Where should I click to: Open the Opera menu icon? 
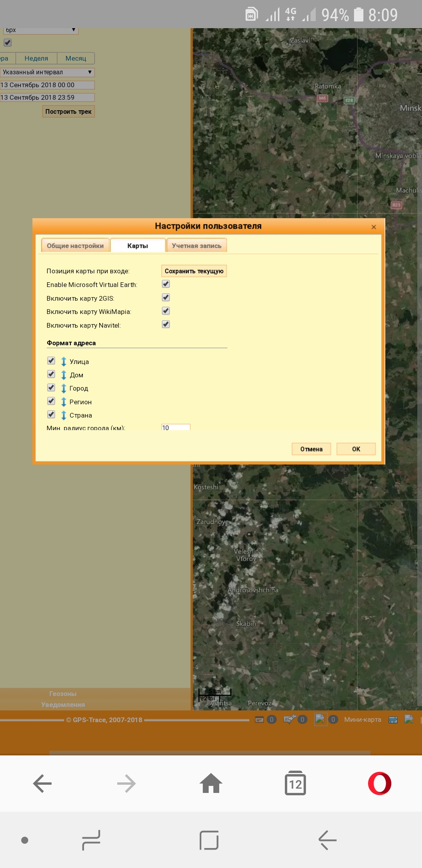pos(379,784)
